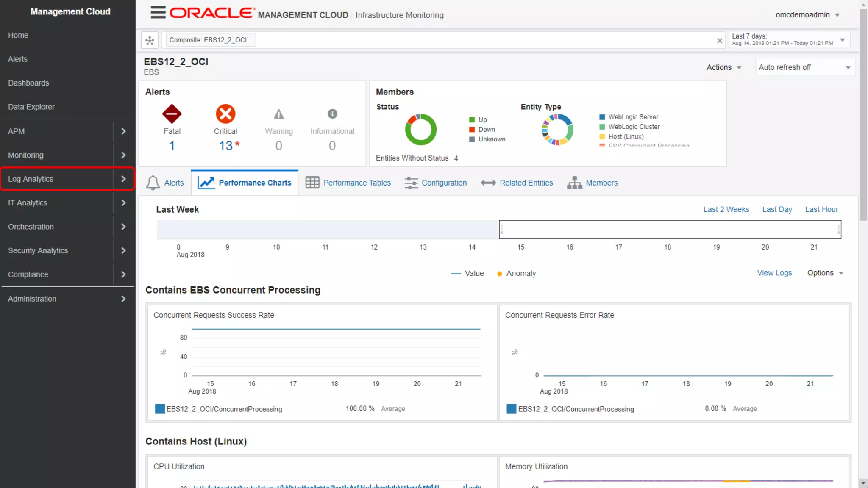Click the Fatal alerts diamond icon
This screenshot has width=868, height=488.
tap(172, 114)
